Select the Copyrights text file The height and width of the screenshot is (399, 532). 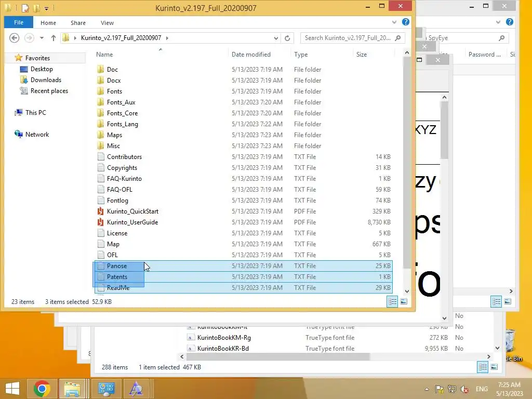122,168
